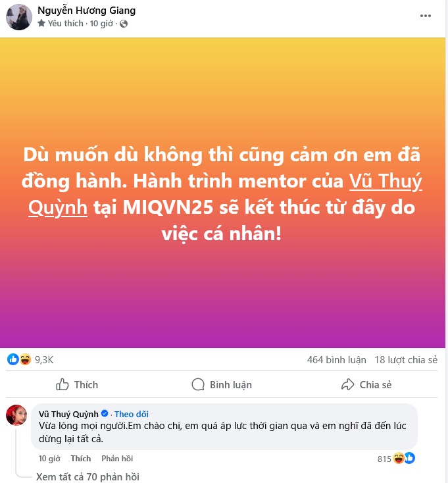This screenshot has height=483, width=448.
Task: Click the haha emoji on Vũ Thuý Quỳnh's comment
Action: point(399,458)
